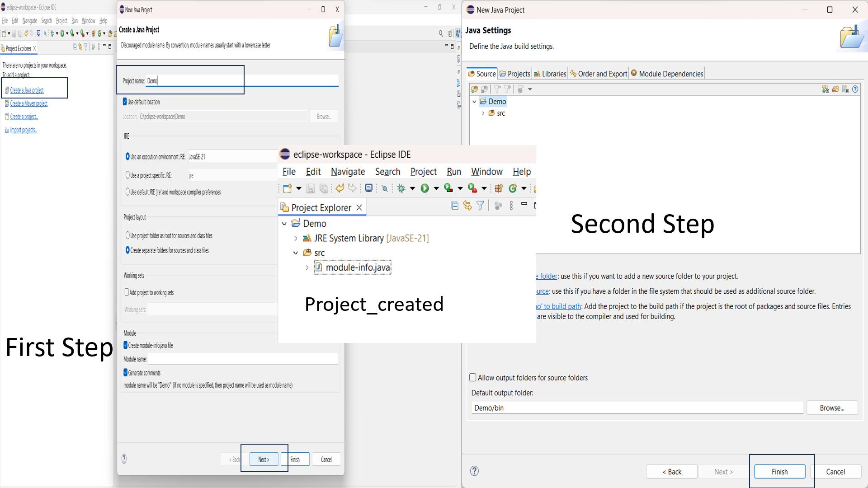Click the Help question-mark icon in Java Settings
The image size is (868, 488).
click(855, 89)
